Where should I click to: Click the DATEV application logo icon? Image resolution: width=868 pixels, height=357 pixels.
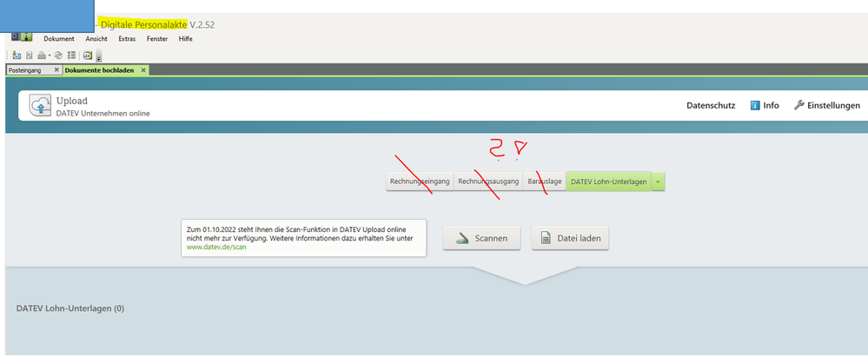(22, 37)
